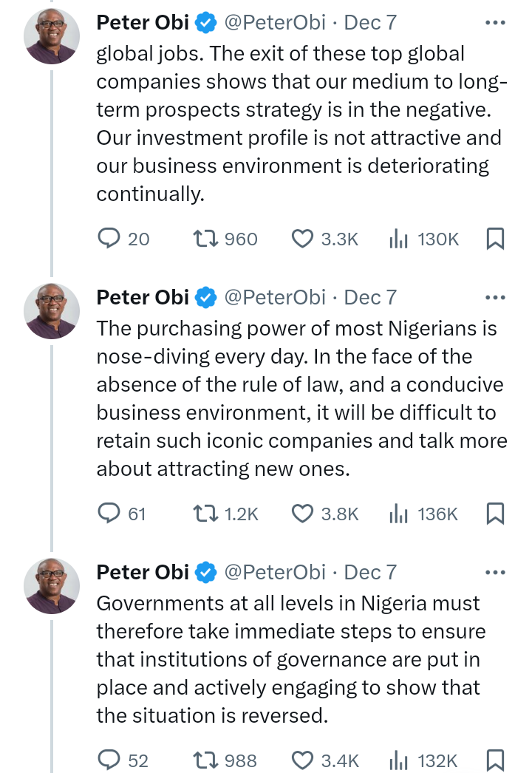Reply to the tweet with 20 comments

coord(110,239)
